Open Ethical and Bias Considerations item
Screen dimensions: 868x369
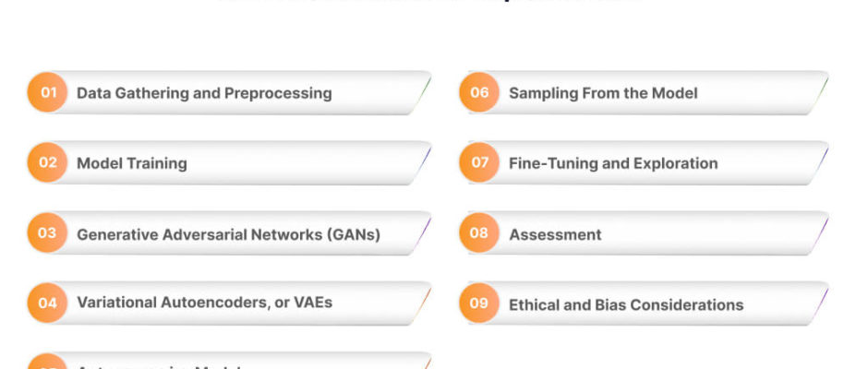click(626, 304)
